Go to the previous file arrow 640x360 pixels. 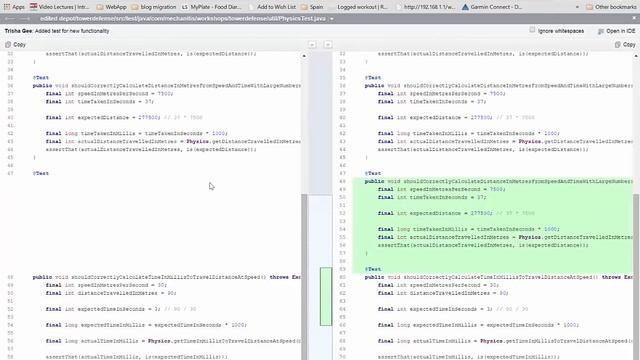click(10, 19)
